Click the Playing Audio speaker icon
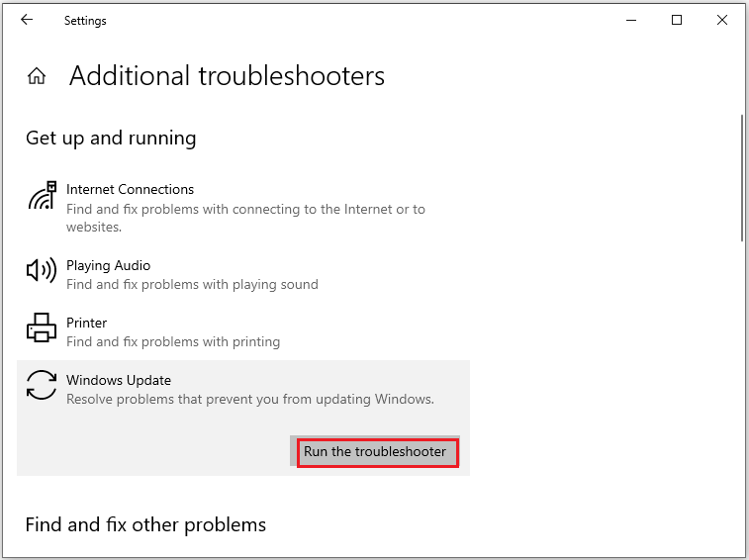This screenshot has height=560, width=749. [42, 270]
